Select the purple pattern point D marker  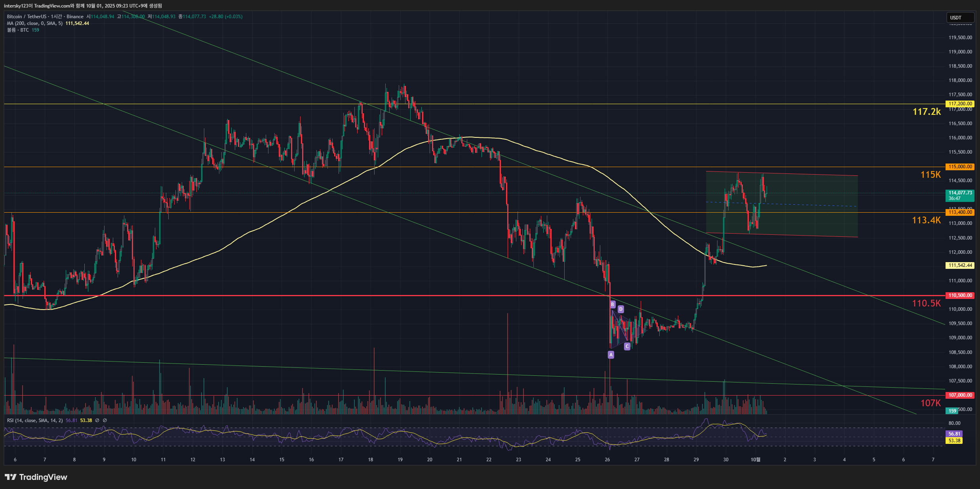point(621,309)
